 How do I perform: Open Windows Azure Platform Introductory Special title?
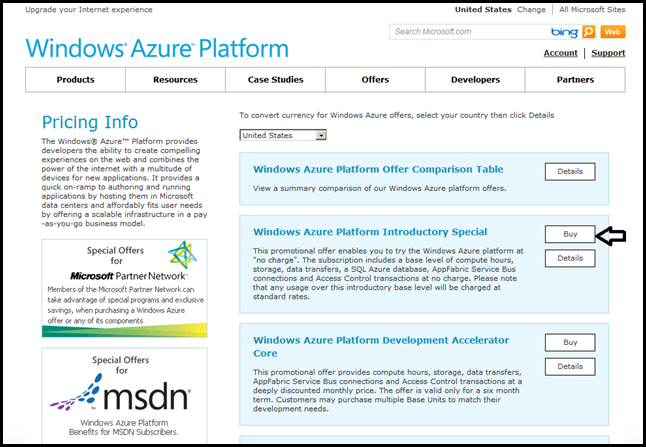(370, 232)
